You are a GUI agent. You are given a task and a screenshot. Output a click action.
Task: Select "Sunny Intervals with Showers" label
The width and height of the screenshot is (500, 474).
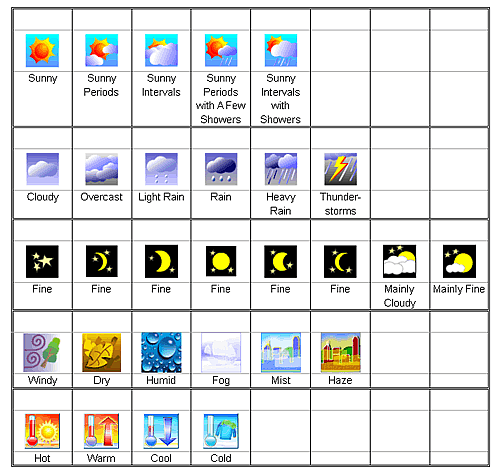pos(280,99)
